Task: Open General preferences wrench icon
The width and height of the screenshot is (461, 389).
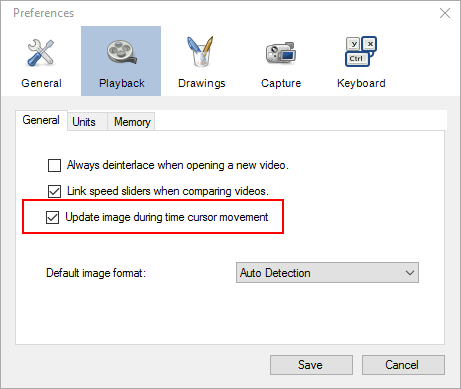Action: [41, 52]
